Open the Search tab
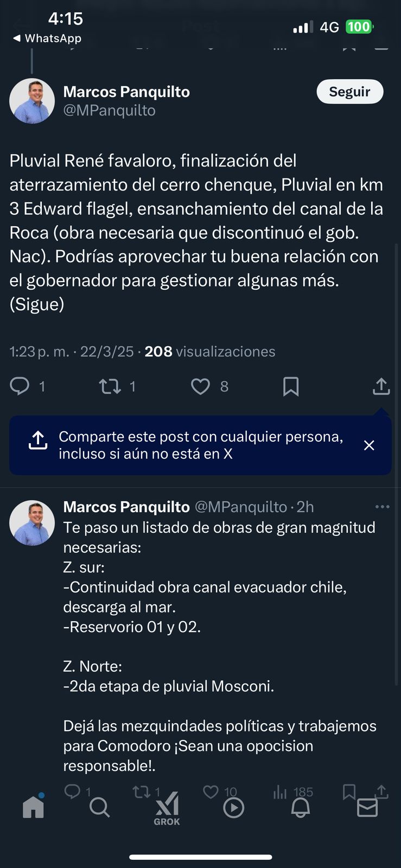This screenshot has width=401, height=868. pos(99,808)
